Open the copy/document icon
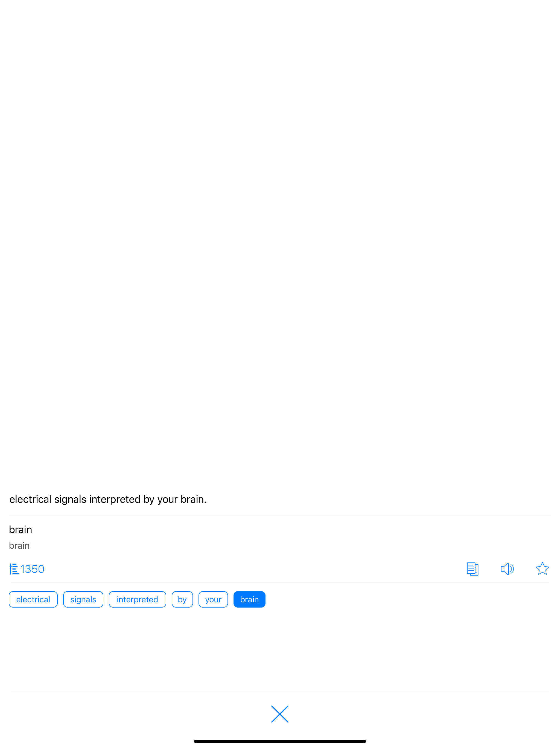 point(472,569)
